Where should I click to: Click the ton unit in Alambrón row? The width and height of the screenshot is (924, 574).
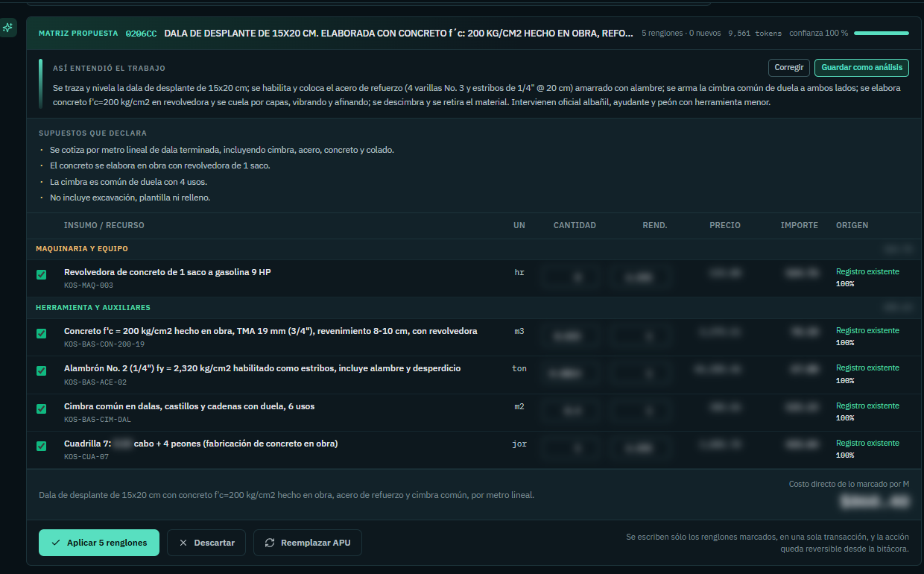pos(519,368)
